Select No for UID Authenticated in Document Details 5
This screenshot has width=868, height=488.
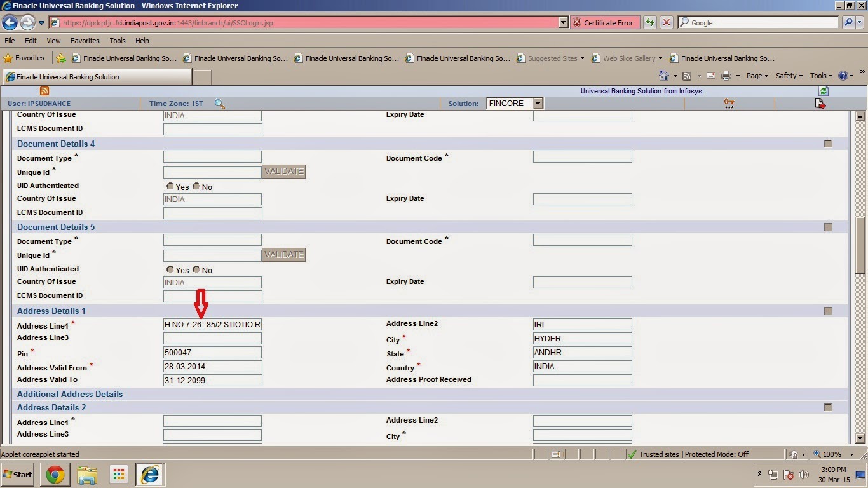click(x=196, y=269)
